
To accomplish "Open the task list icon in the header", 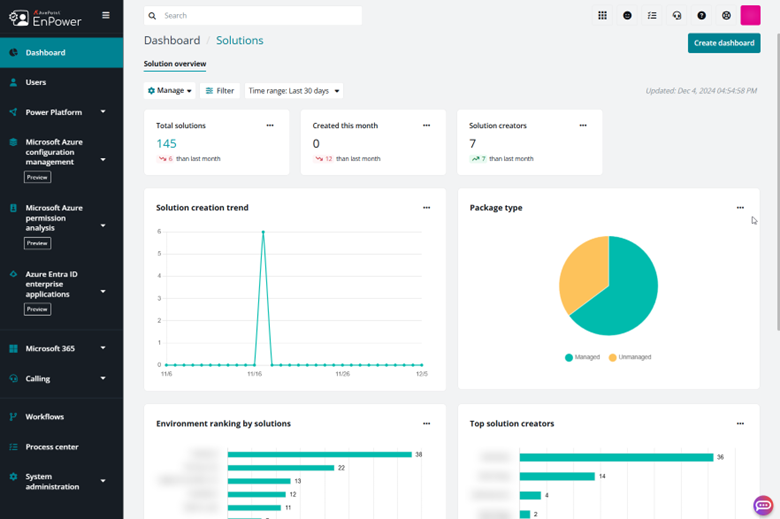I will (652, 15).
